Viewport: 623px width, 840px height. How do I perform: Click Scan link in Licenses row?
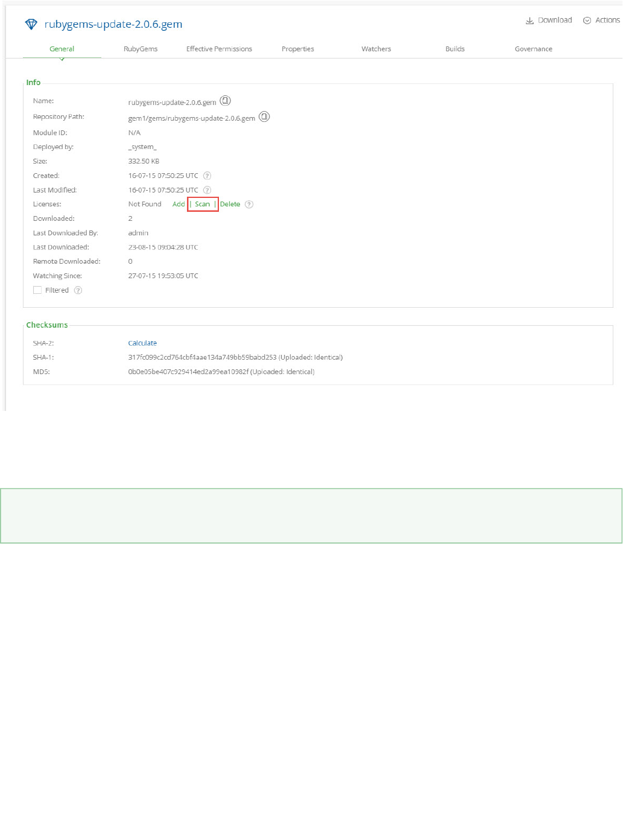(x=203, y=204)
